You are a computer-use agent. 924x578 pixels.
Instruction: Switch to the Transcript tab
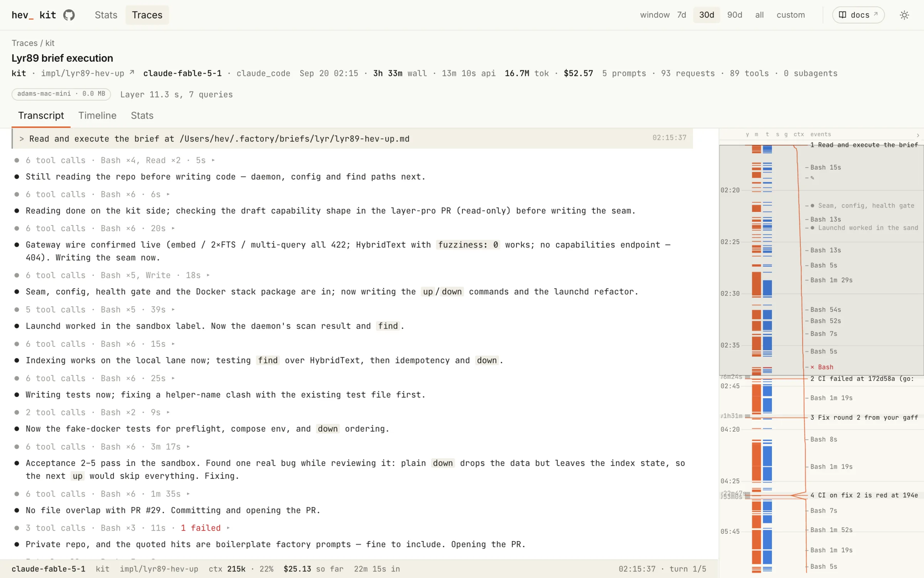pos(41,116)
